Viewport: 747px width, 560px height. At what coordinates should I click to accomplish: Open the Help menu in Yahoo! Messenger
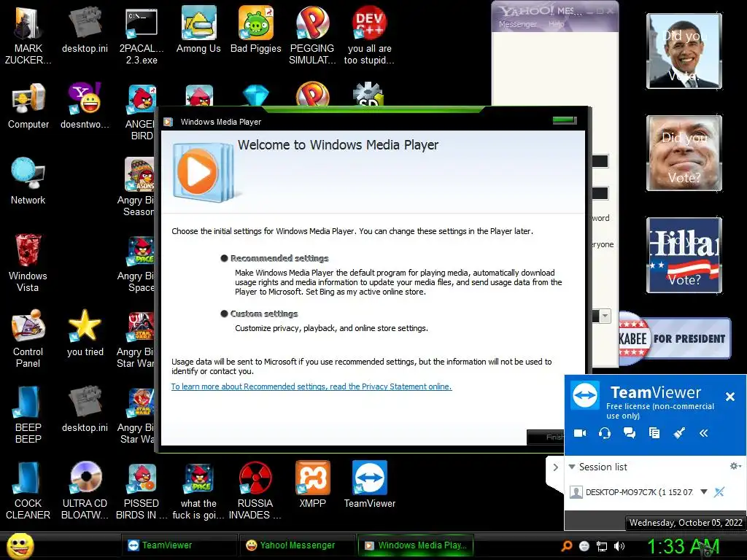[556, 24]
